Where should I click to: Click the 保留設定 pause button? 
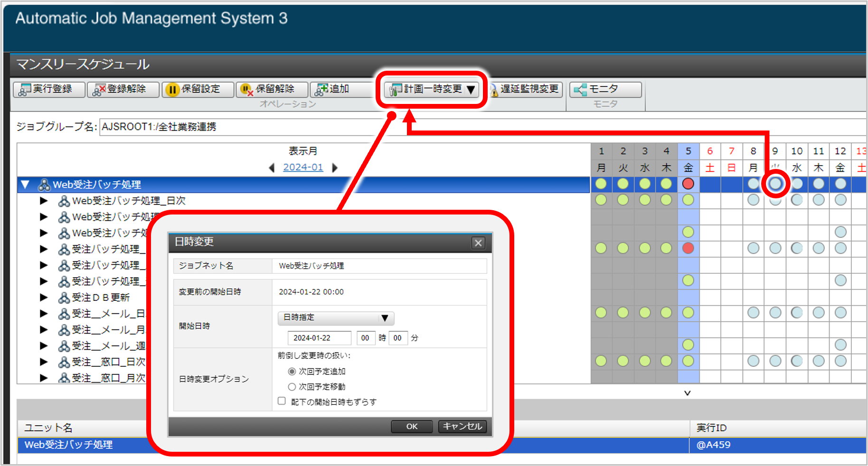[x=198, y=89]
